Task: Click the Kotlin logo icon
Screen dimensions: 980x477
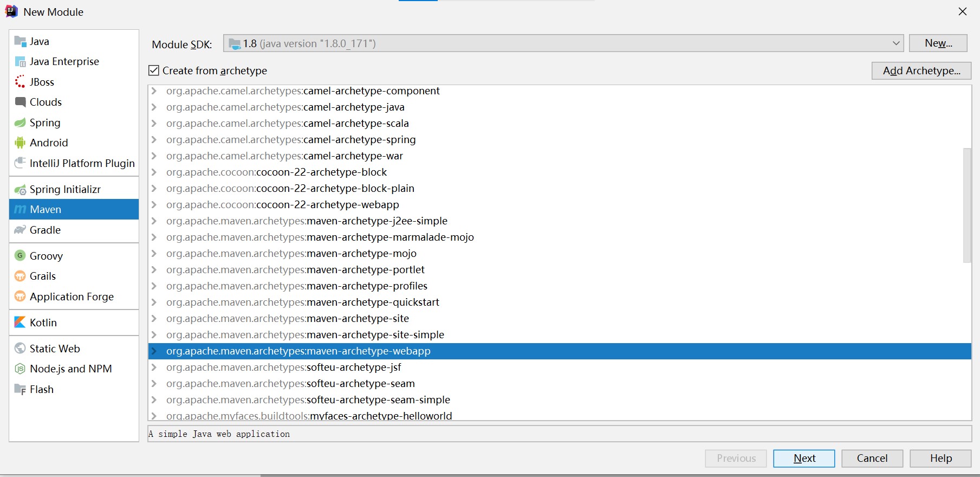Action: tap(20, 323)
